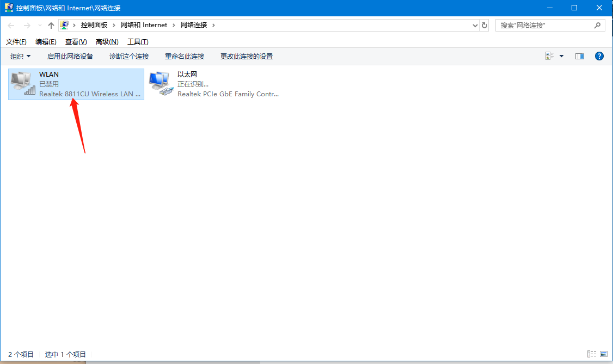Screen dimensions: 613x364
Task: Open the 组织 dropdown menu
Action: [x=20, y=56]
